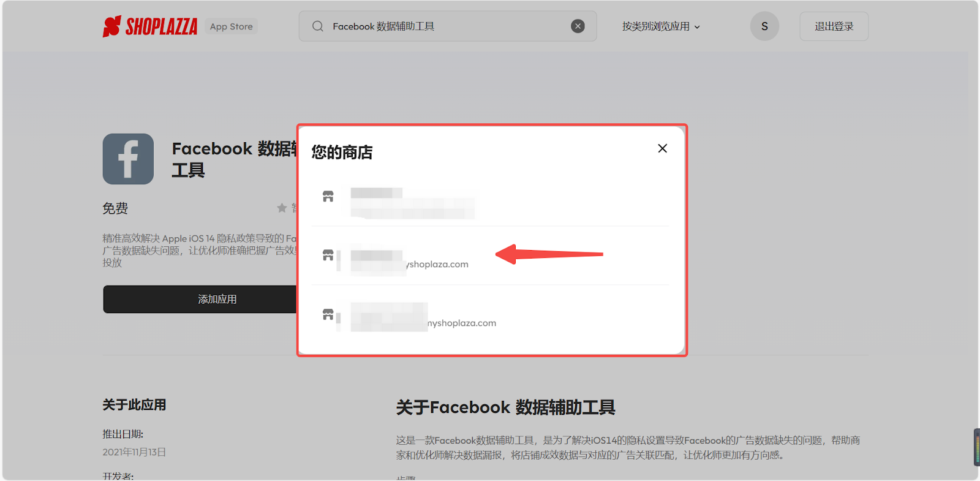Viewport: 980px width, 481px height.
Task: Click the rating star icon
Action: (282, 208)
